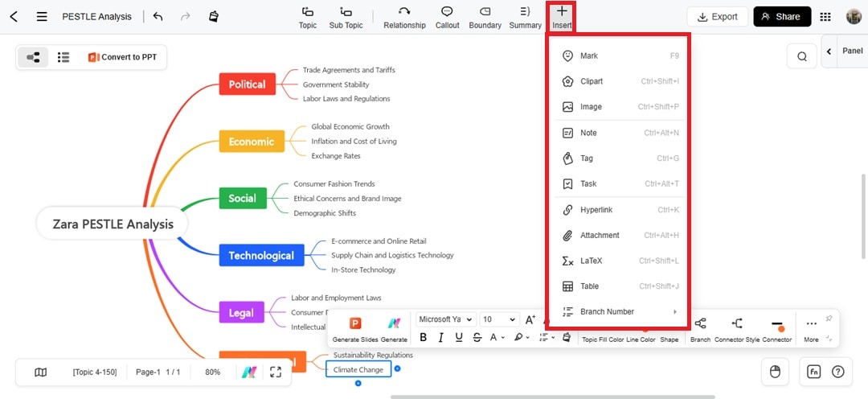The width and height of the screenshot is (868, 399).
Task: Click the Insert plus button
Action: click(561, 17)
